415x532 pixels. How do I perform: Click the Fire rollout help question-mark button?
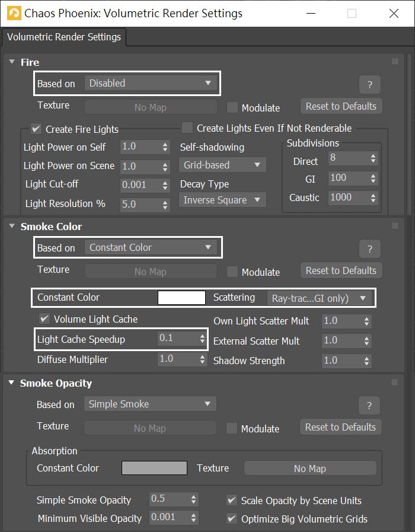click(x=369, y=84)
